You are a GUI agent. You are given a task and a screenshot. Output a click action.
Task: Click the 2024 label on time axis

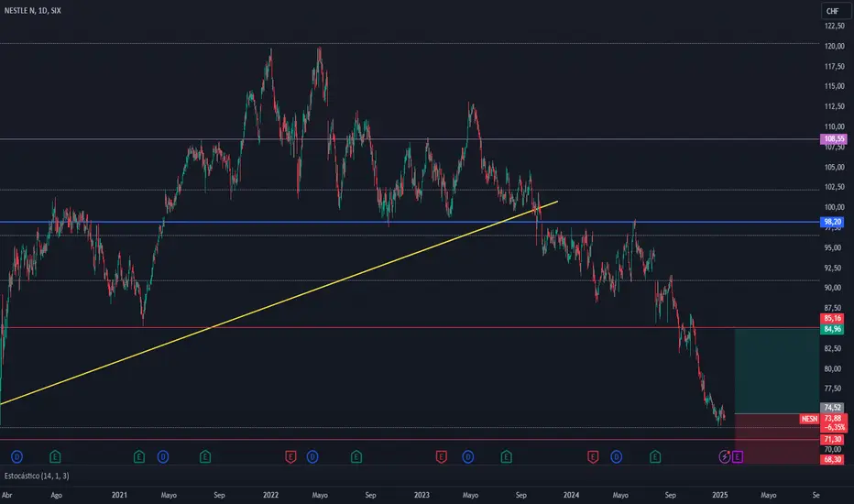(x=572, y=495)
